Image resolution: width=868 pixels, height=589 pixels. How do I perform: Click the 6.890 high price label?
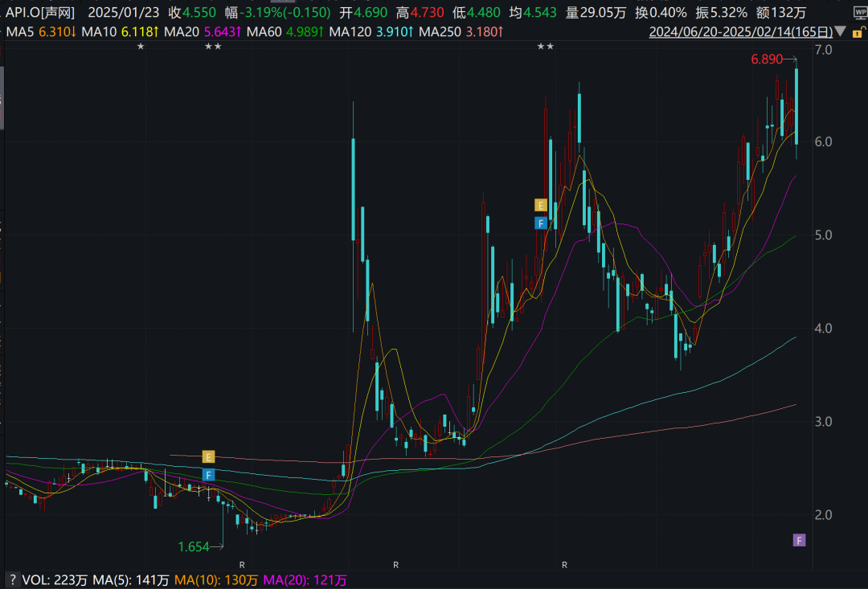pos(767,59)
